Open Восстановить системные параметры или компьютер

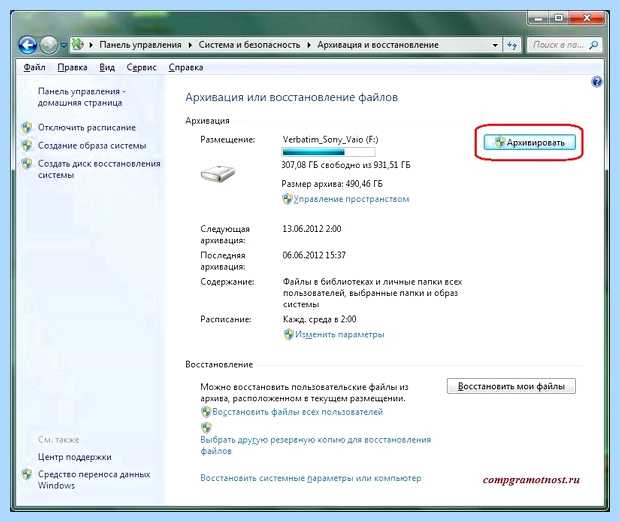(x=310, y=478)
